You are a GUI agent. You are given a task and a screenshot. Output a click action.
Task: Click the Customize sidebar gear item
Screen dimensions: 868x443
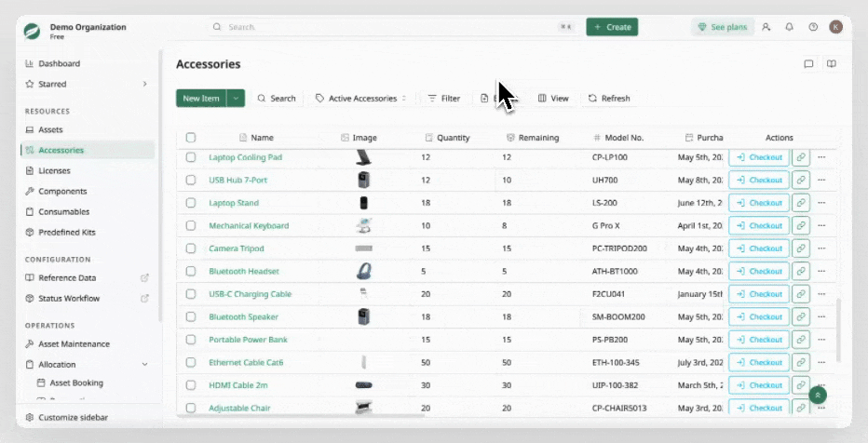(x=66, y=417)
